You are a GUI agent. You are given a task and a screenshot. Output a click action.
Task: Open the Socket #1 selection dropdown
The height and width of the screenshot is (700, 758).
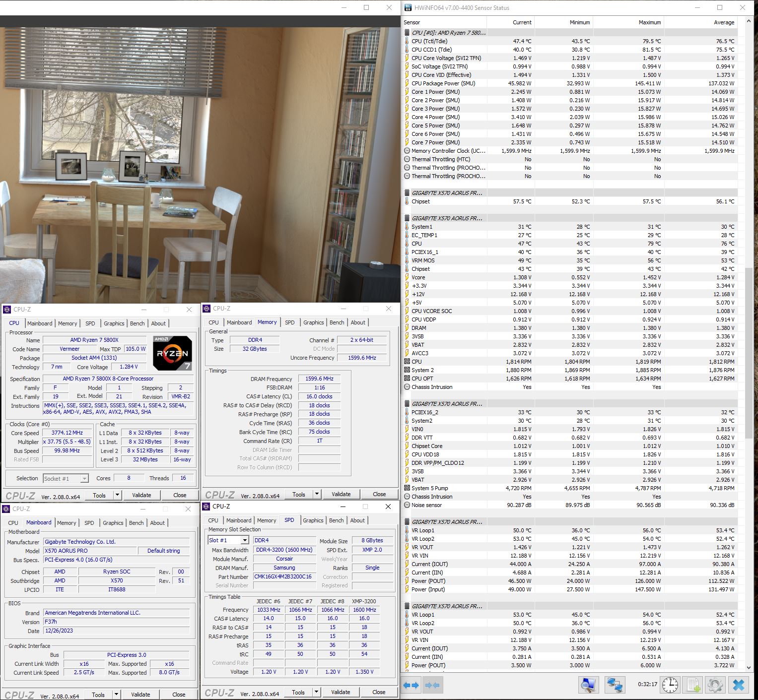[84, 479]
